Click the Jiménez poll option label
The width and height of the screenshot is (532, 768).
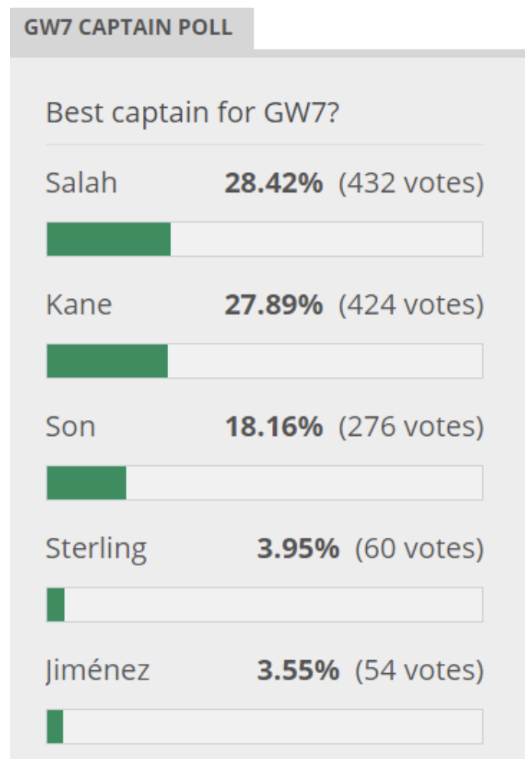(x=97, y=671)
